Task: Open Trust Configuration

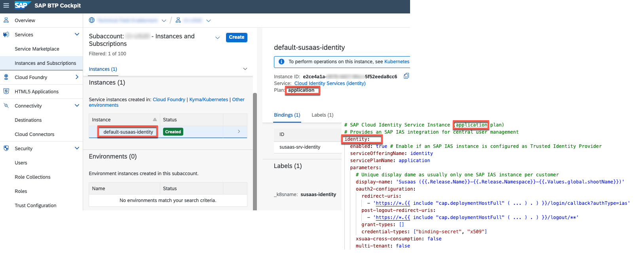Action: (36, 206)
